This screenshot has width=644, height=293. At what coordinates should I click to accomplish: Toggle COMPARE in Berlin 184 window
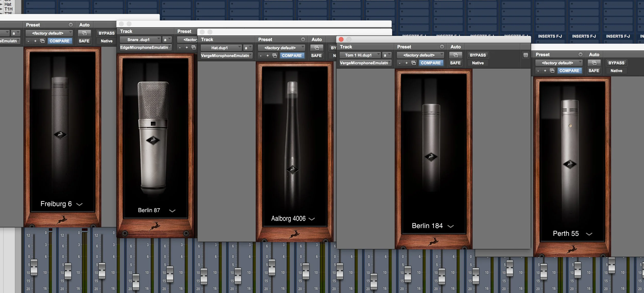point(431,63)
